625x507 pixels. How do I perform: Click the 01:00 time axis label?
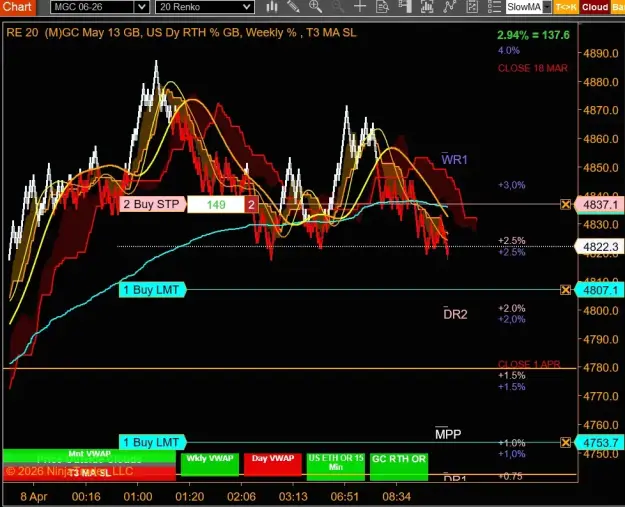pyautogui.click(x=138, y=497)
